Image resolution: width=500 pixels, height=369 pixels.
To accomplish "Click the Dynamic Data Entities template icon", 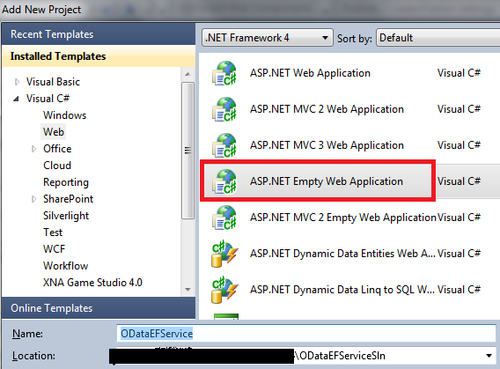I will point(224,254).
